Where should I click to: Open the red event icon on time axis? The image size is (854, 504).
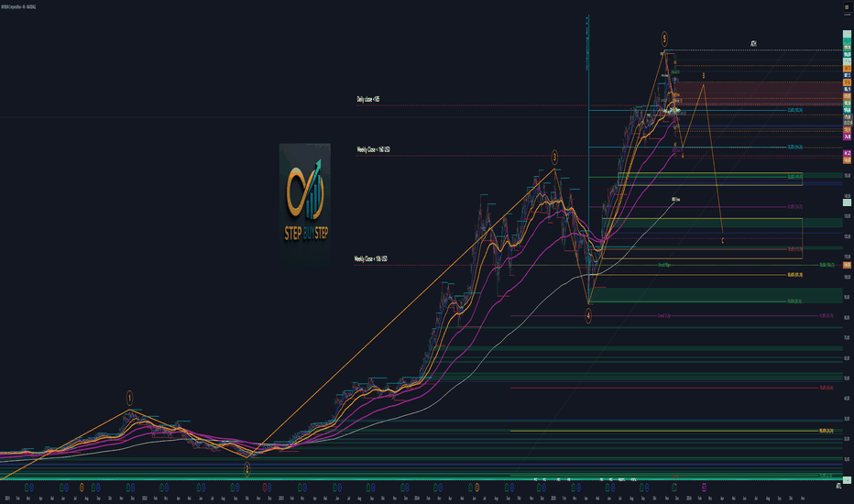tap(265, 488)
